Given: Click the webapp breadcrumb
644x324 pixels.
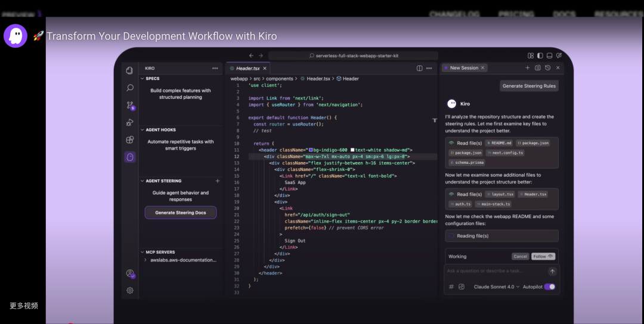Looking at the screenshot, I should [239, 79].
